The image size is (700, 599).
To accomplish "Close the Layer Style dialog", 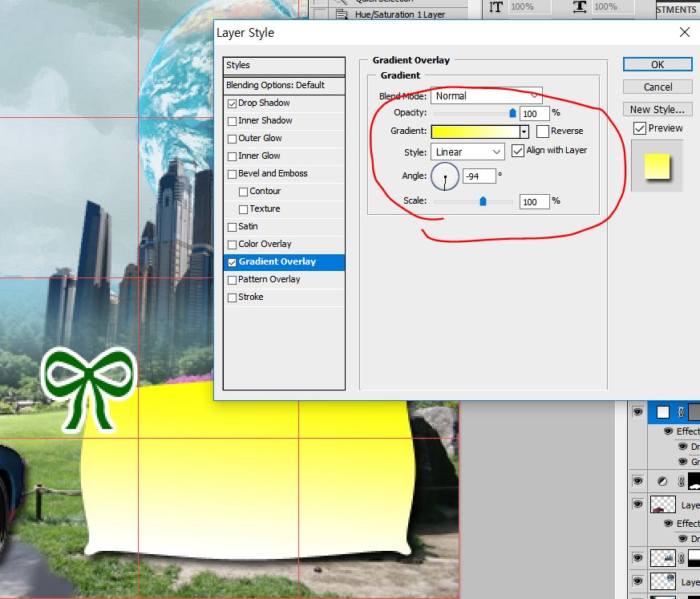I will click(x=684, y=32).
